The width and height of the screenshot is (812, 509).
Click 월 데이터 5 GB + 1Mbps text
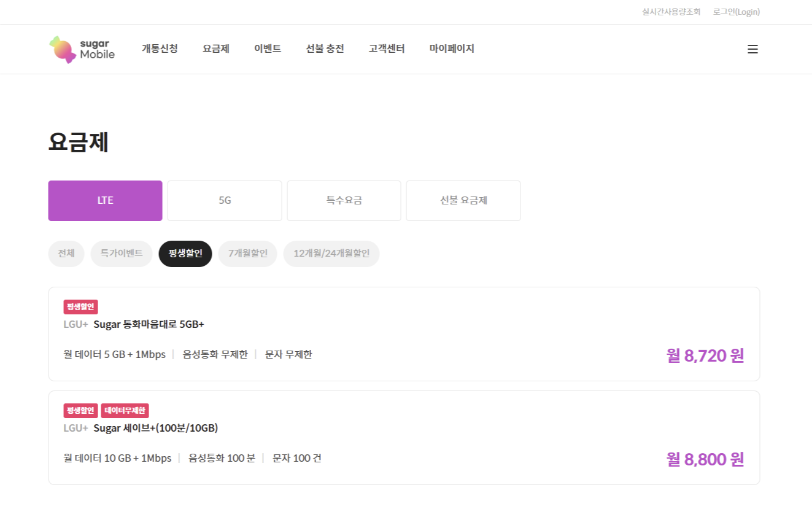click(115, 354)
